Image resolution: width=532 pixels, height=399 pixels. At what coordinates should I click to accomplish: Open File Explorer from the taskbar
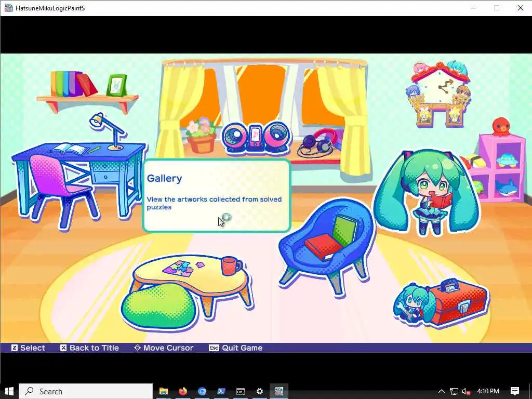tap(164, 391)
